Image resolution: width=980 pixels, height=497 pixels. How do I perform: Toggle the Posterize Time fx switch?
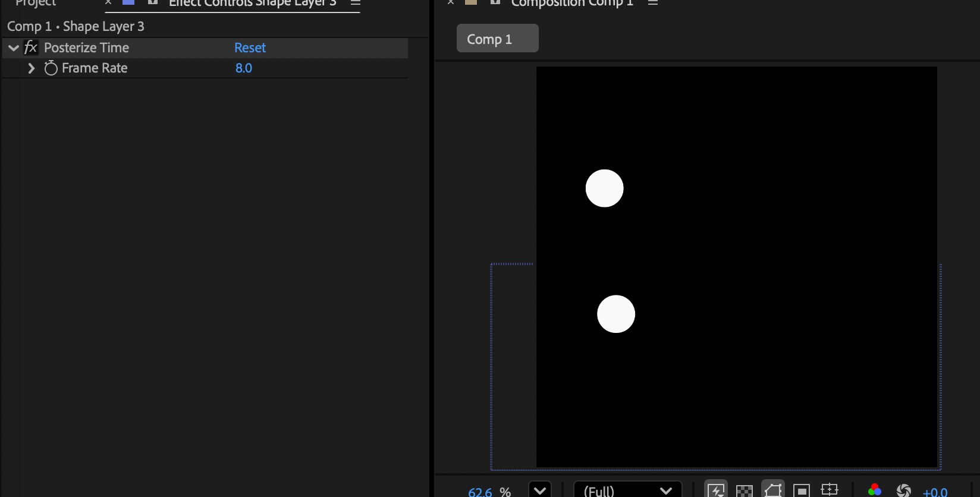pos(31,48)
